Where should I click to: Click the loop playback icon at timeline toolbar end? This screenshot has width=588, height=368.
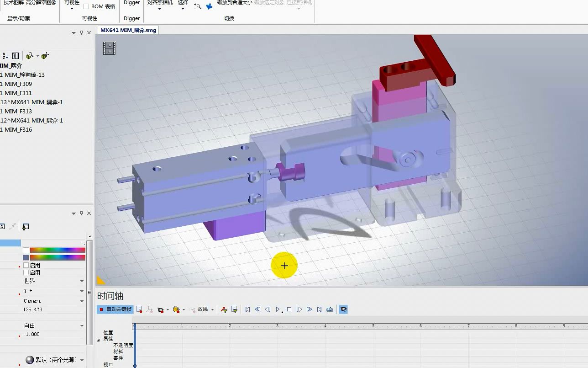(x=330, y=309)
